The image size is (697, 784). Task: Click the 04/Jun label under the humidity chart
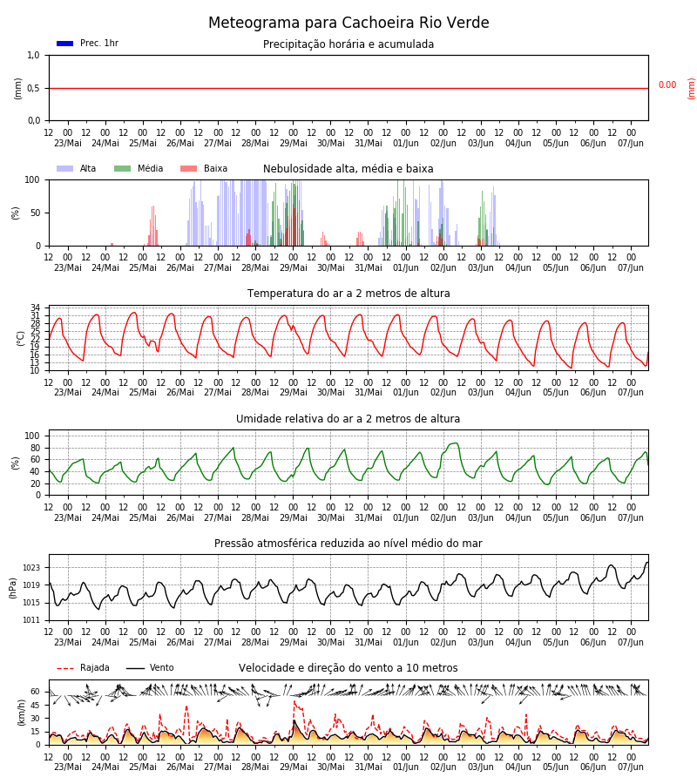(x=518, y=518)
